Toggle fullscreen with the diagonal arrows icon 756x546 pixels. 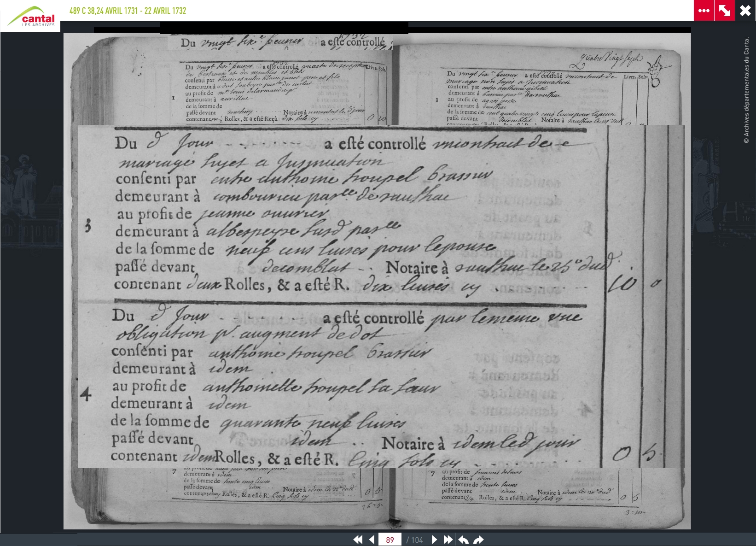click(724, 11)
